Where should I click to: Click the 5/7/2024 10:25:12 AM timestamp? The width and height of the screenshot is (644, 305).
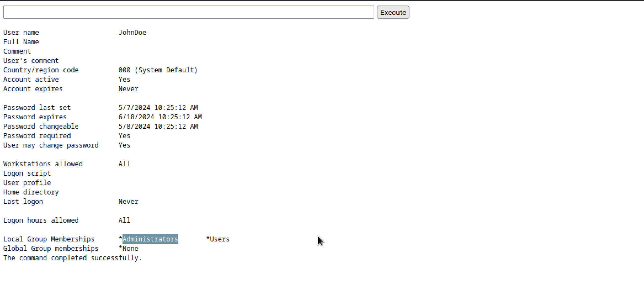(x=158, y=107)
